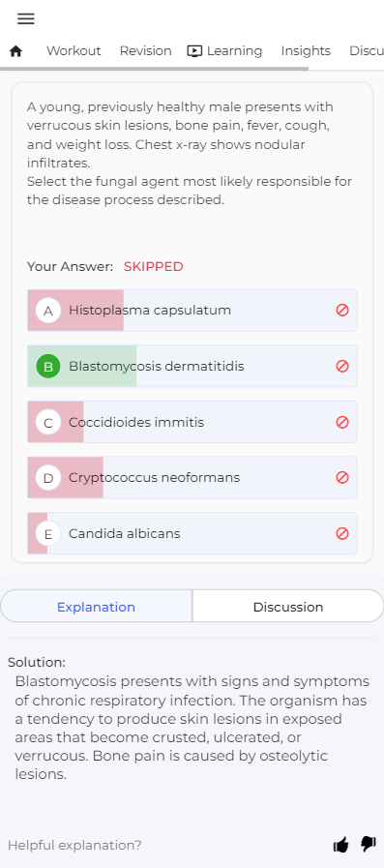This screenshot has width=384, height=868.
Task: Show the Explanation section
Action: point(97,607)
